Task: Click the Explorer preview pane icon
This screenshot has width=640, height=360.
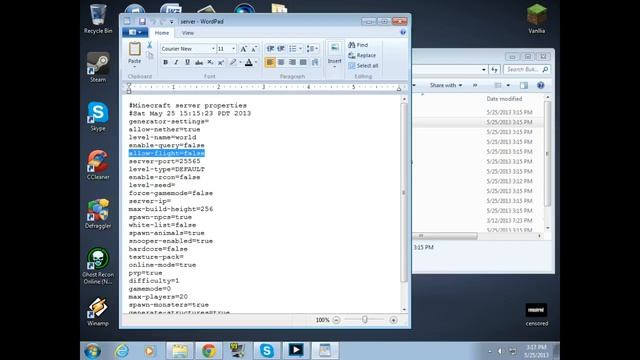Action: pos(524,85)
